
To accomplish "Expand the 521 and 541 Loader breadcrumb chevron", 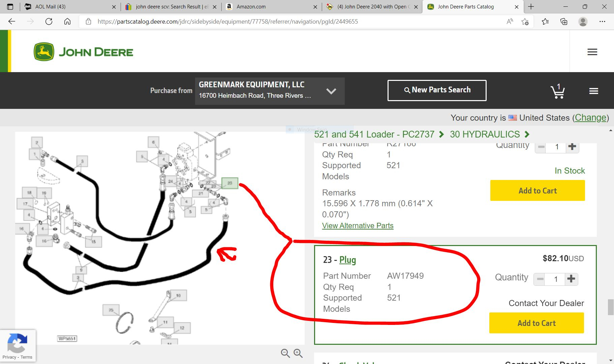I will point(441,134).
